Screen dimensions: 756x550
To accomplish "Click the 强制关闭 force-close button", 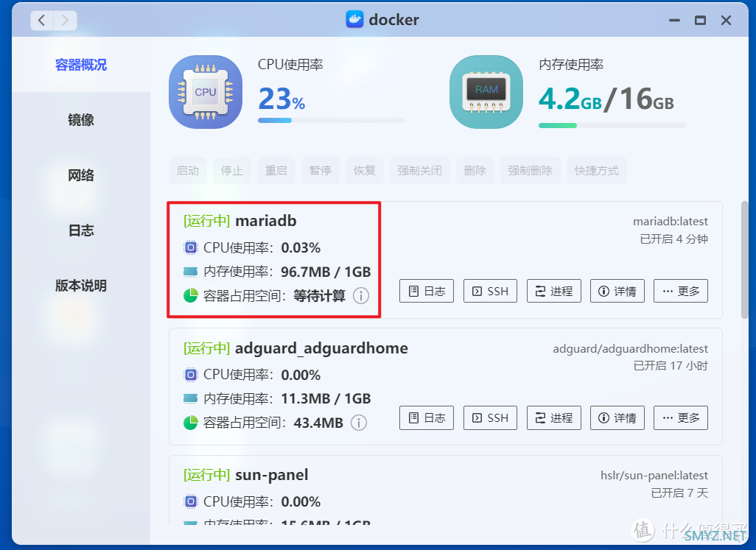I will pos(420,171).
